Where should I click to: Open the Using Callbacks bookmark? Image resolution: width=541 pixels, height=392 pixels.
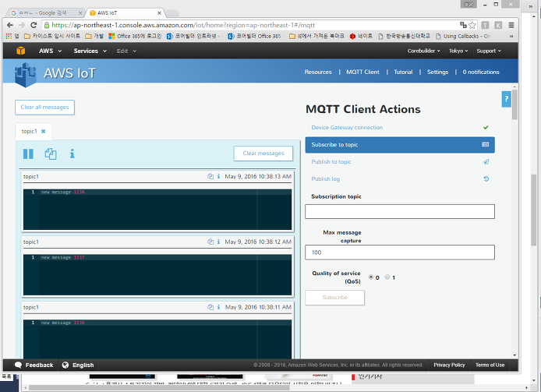463,36
